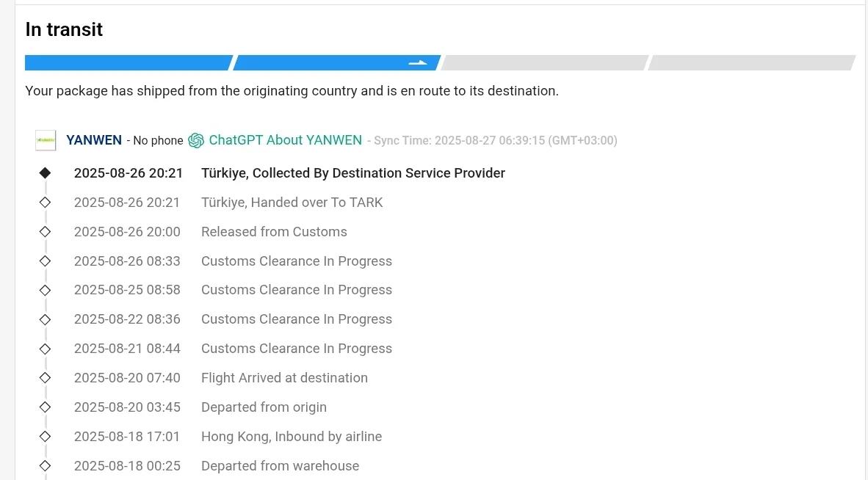Click the airplane icon on progress bar

click(418, 63)
